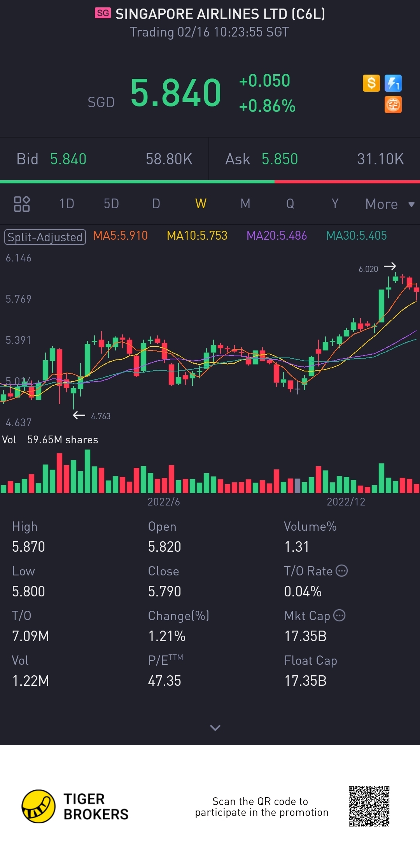Viewport: 420px width, 868px height.
Task: Tap the Vol 59.65M shares label
Action: pyautogui.click(x=50, y=439)
